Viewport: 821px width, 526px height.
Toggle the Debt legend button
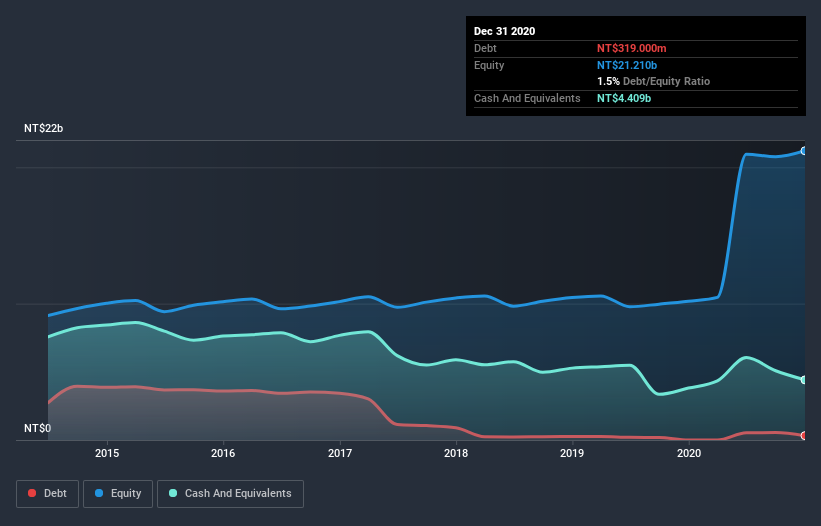pos(47,494)
